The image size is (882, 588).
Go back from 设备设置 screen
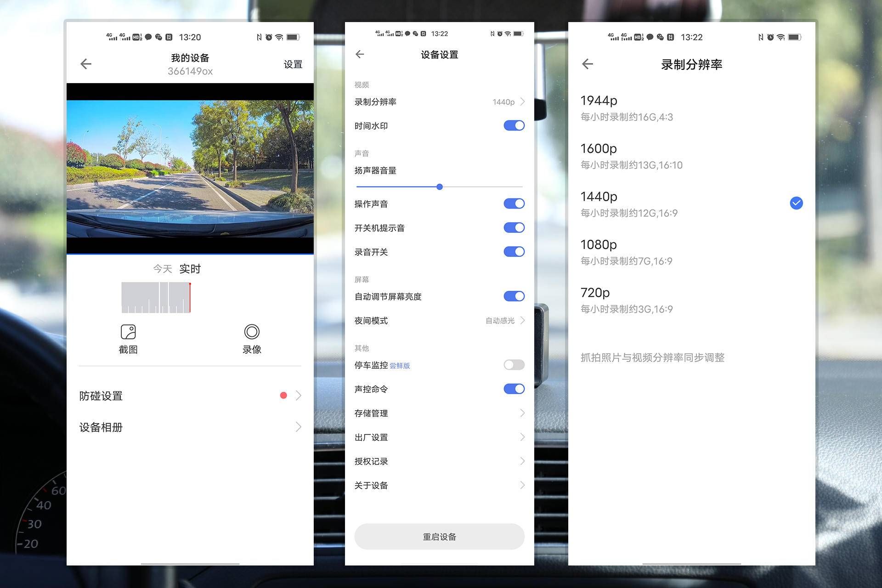360,54
